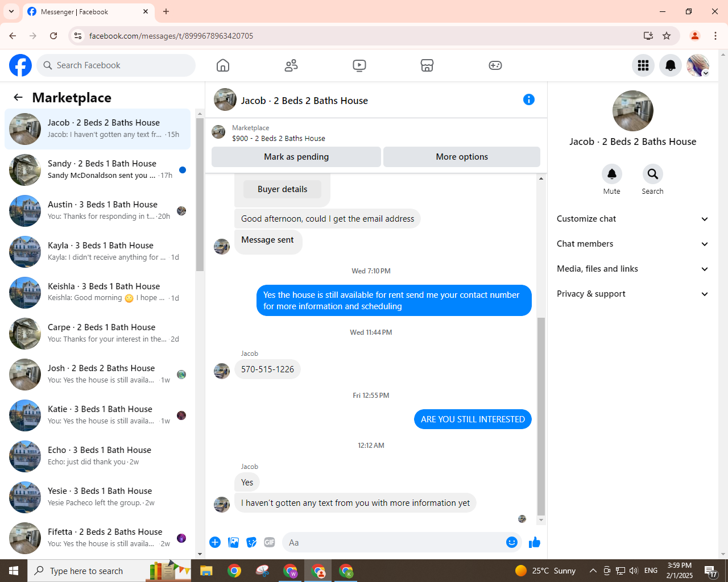
Task: Open Katie · 3 Beds 1 Bath House chat
Action: tap(98, 415)
